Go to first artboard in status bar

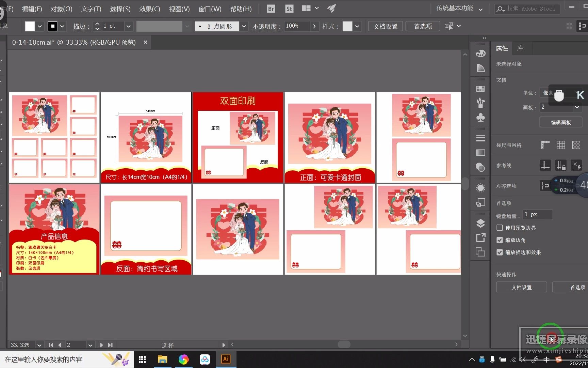(51, 345)
